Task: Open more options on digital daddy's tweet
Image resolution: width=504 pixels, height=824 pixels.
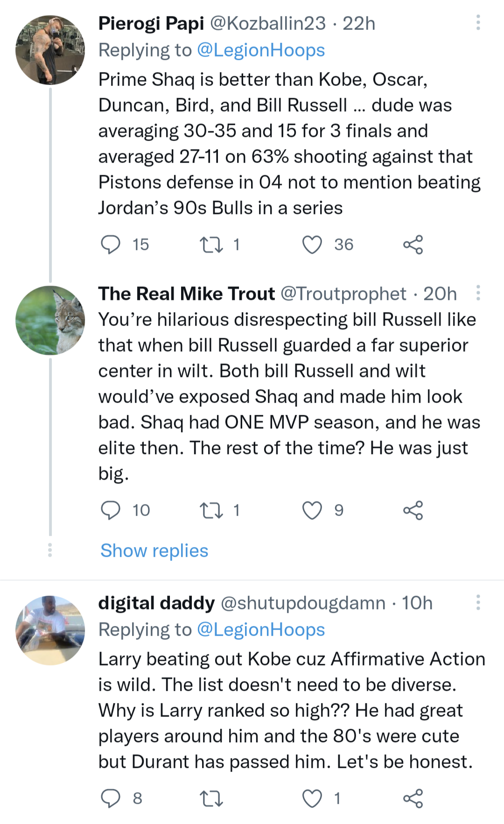Action: 478,603
